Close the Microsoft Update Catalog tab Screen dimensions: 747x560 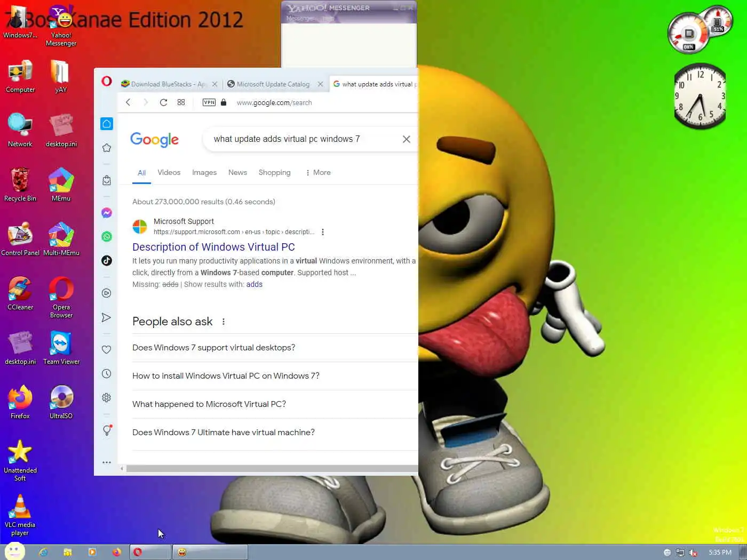tap(320, 84)
